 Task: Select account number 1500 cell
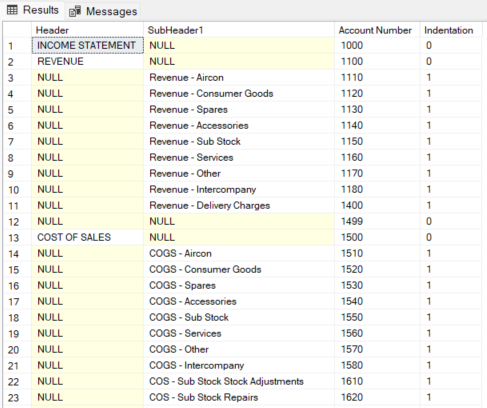377,237
